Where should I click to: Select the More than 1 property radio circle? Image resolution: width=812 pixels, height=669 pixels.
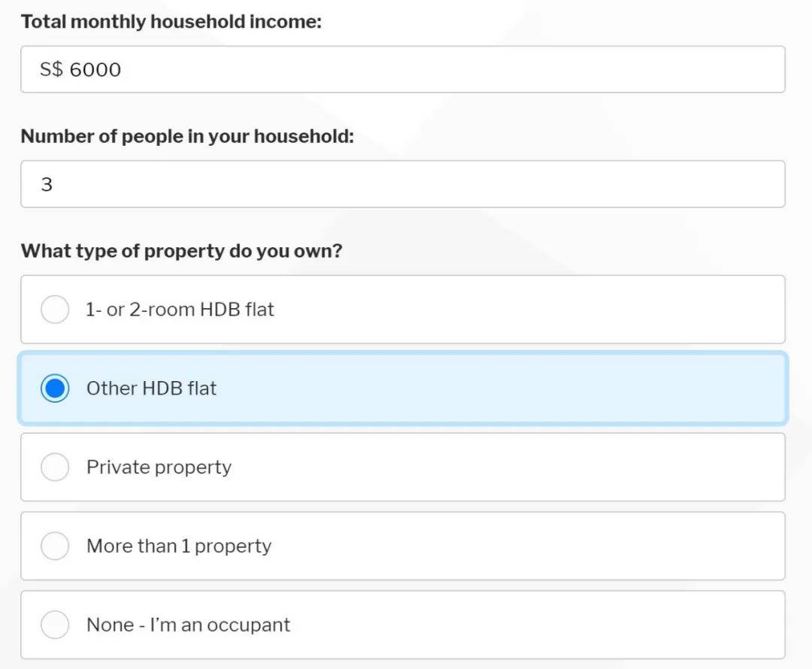(x=55, y=546)
